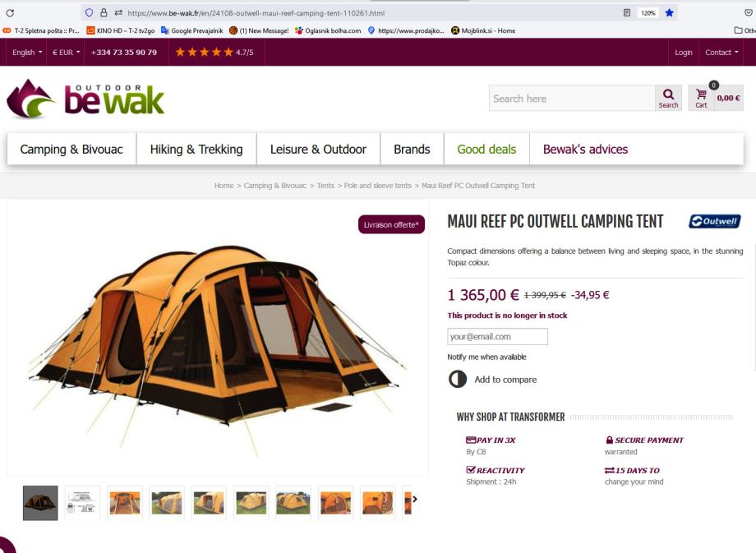Click the Search here text box
Viewport: 756px width, 553px height.
coord(572,99)
